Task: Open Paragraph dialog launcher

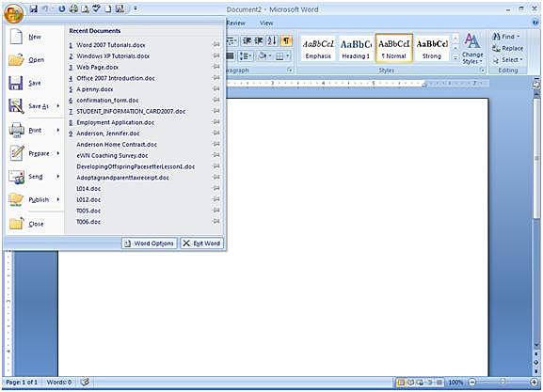Action: click(x=290, y=71)
